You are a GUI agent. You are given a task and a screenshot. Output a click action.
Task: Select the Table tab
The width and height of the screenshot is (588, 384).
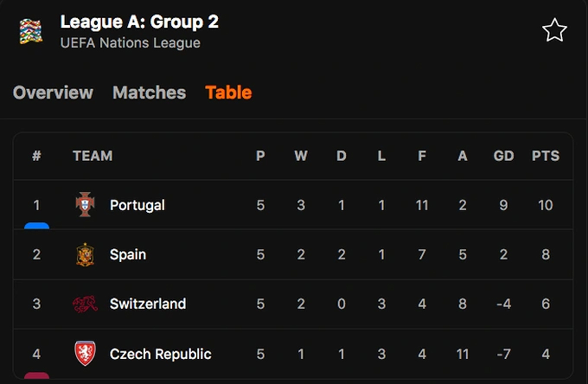pyautogui.click(x=228, y=92)
